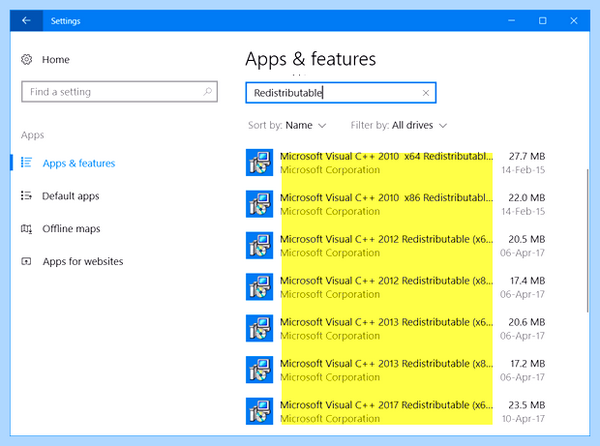Click the Offline maps sidebar icon
This screenshot has height=446, width=600.
click(x=26, y=229)
